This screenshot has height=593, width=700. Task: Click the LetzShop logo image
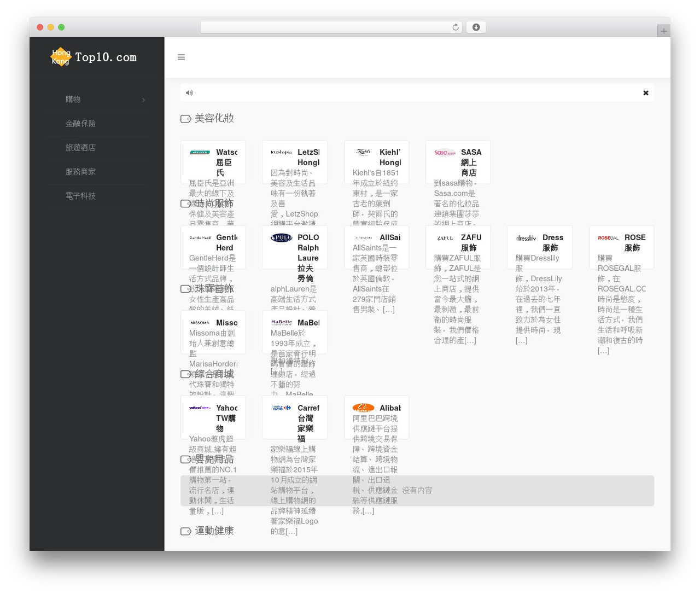point(282,153)
